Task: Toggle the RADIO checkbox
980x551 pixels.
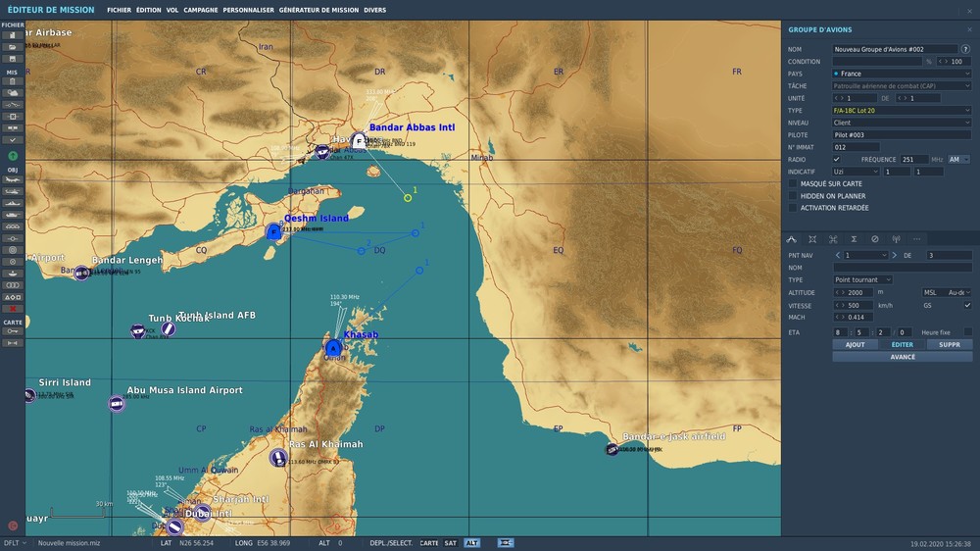Action: tap(836, 160)
